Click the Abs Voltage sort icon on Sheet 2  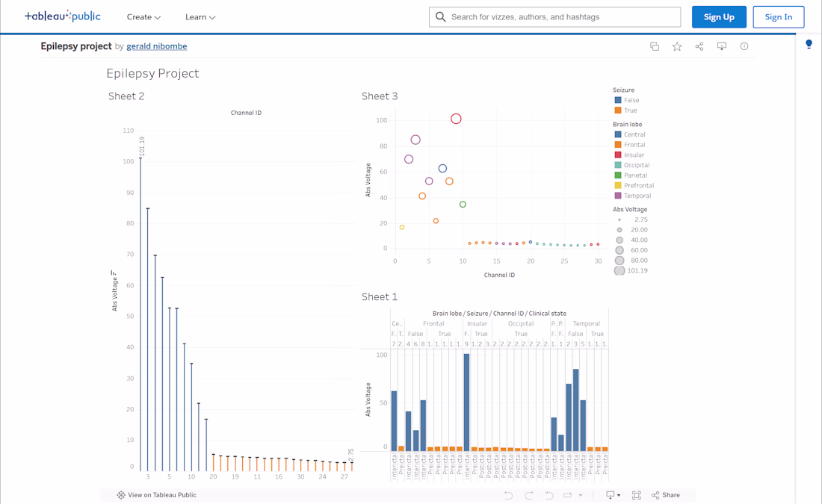click(114, 273)
